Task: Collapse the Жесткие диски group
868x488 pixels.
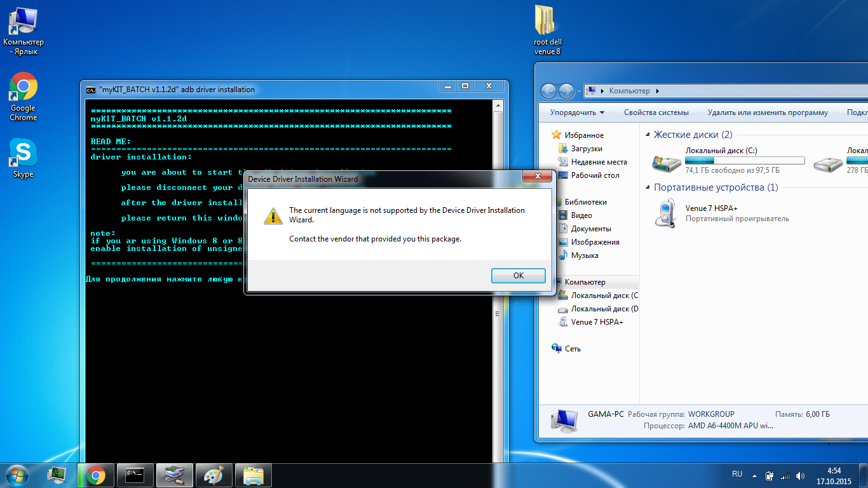Action: click(x=648, y=135)
